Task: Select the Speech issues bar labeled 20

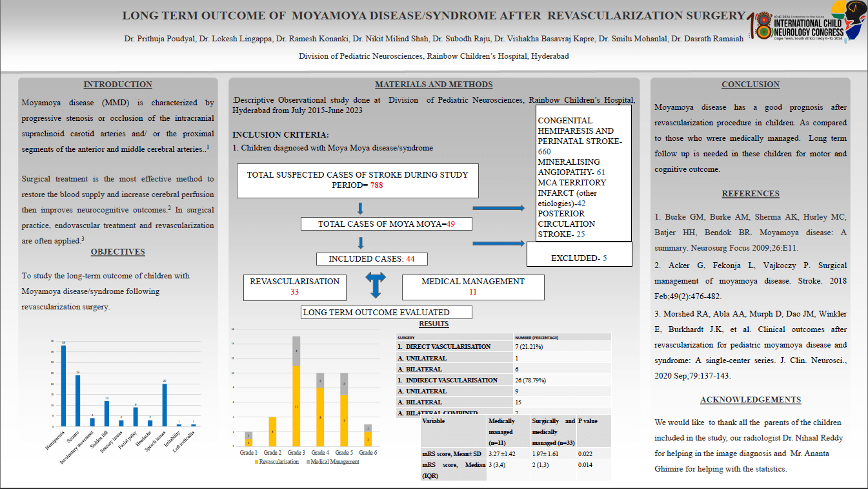Action: coord(165,405)
